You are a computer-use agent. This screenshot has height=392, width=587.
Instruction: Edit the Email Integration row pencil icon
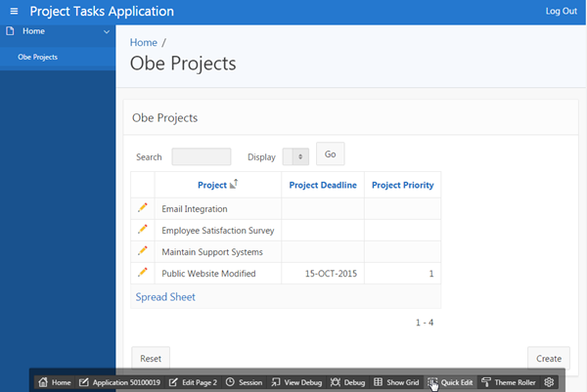[x=143, y=208]
